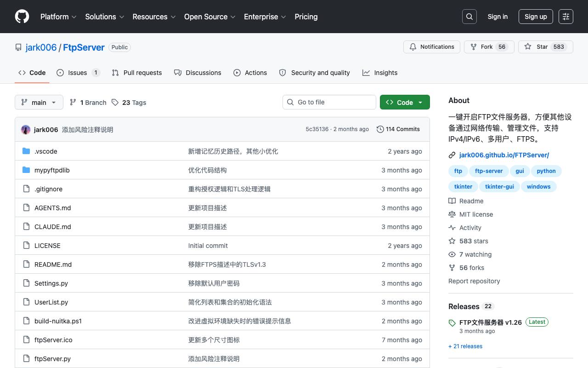Open the Issues tab
The width and height of the screenshot is (588, 368).
tap(78, 73)
